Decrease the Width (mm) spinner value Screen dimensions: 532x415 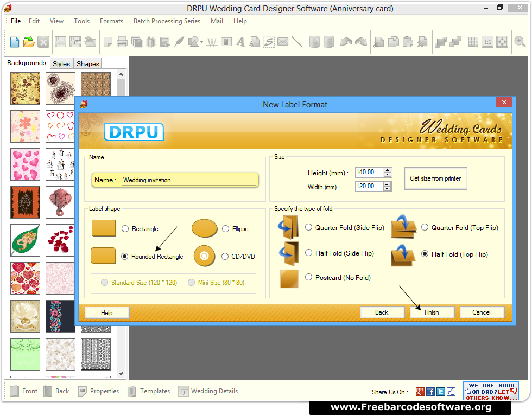387,189
